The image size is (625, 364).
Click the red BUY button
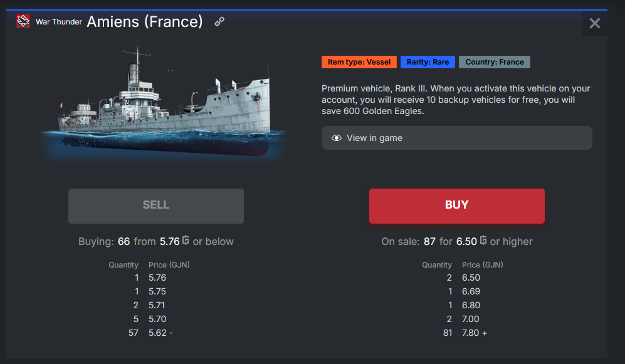click(456, 205)
